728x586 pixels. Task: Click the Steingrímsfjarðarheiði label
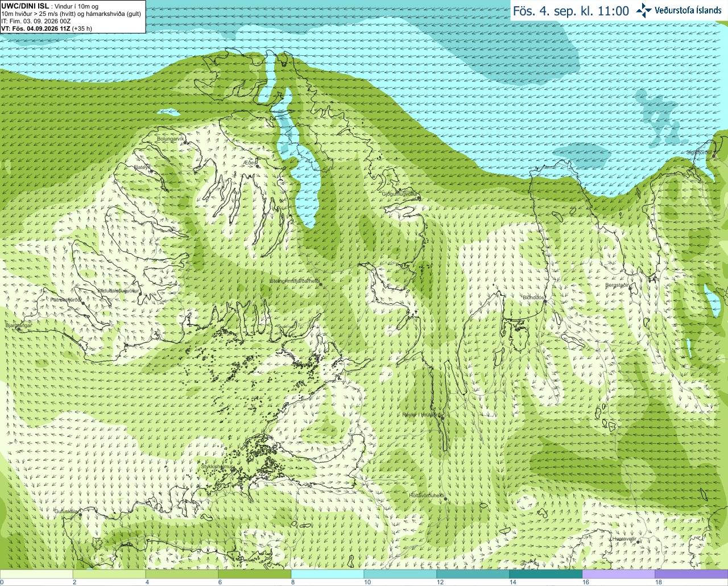(295, 281)
